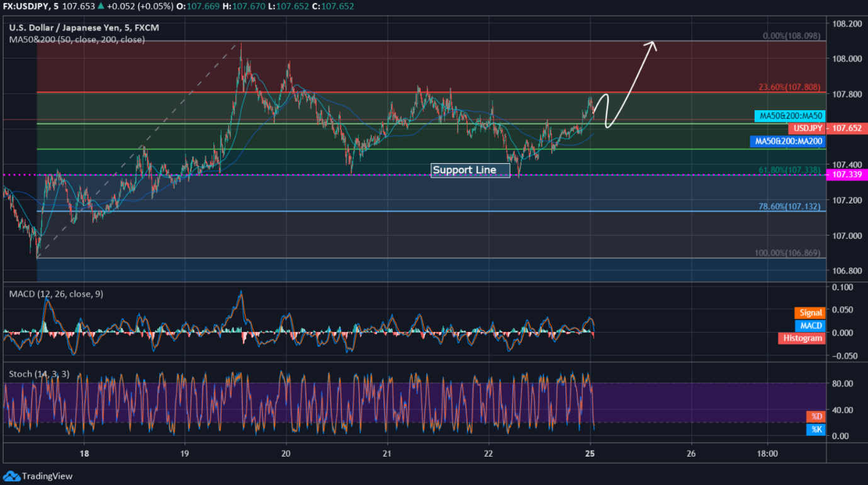Click the orange Signal label
868x485 pixels.
point(810,312)
